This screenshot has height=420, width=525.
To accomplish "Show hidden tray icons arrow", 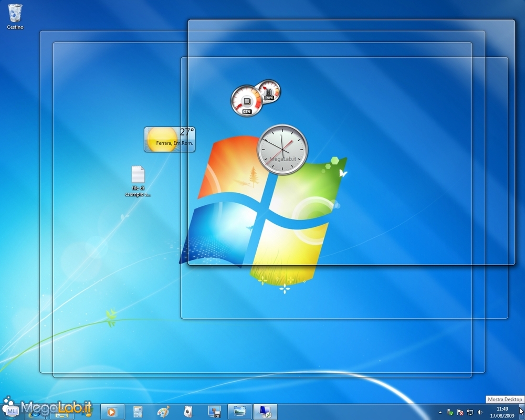I will coord(440,412).
